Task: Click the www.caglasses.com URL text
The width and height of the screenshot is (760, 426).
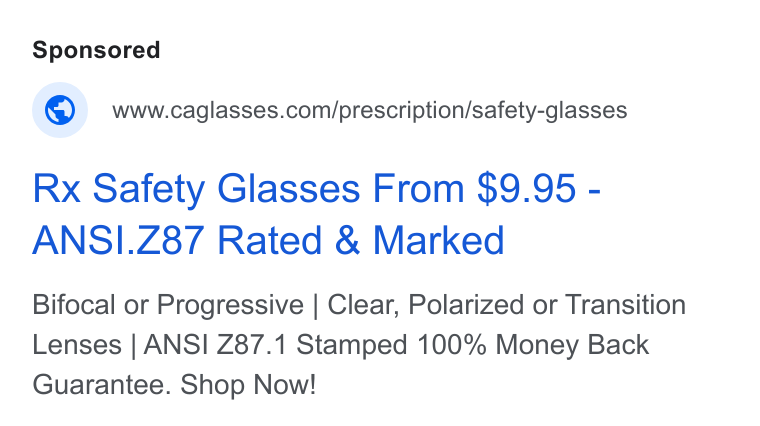Action: click(370, 110)
